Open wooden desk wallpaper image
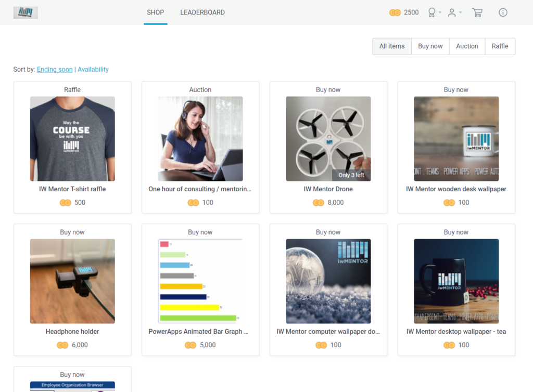Screen dimensions: 533x392 click(456, 139)
